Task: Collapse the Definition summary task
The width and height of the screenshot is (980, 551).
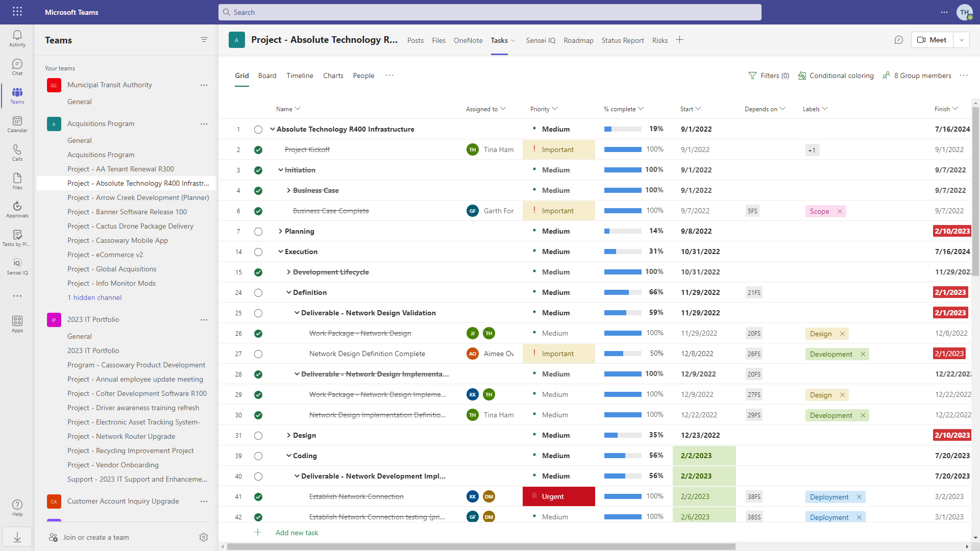Action: (288, 292)
